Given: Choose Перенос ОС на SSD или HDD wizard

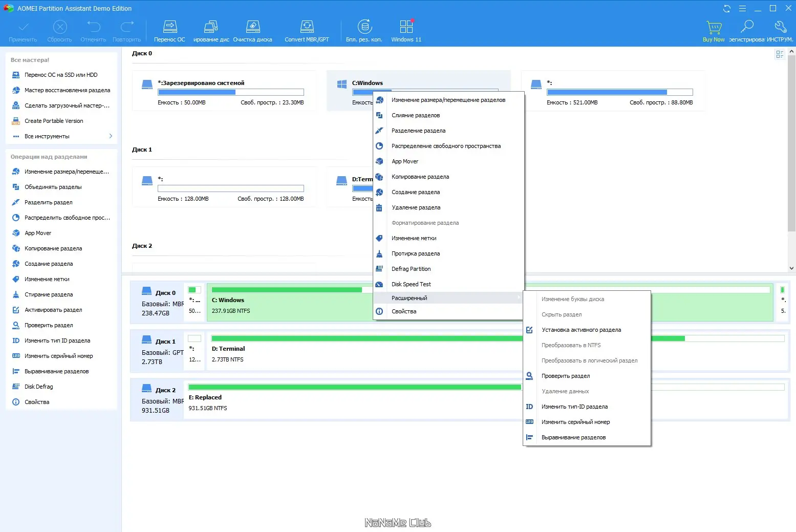Looking at the screenshot, I should point(61,75).
